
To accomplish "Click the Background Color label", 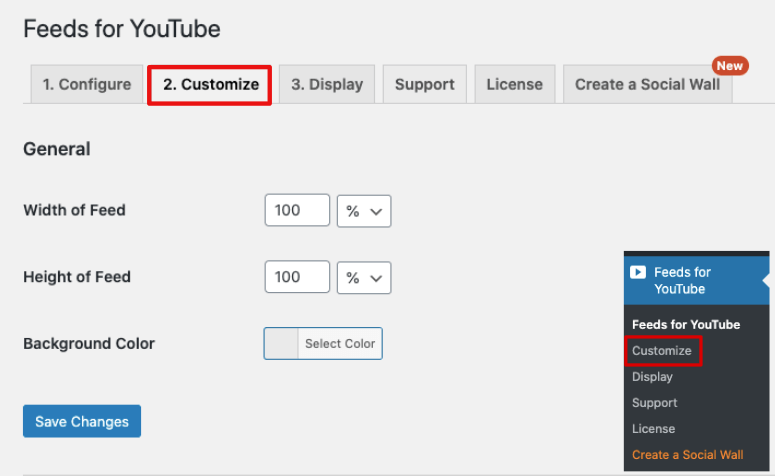I will (x=89, y=344).
